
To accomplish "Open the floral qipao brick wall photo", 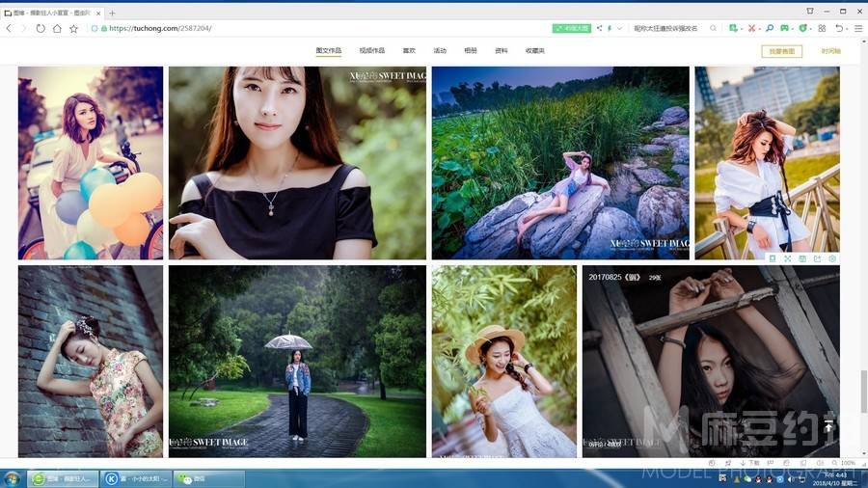I will click(x=91, y=362).
